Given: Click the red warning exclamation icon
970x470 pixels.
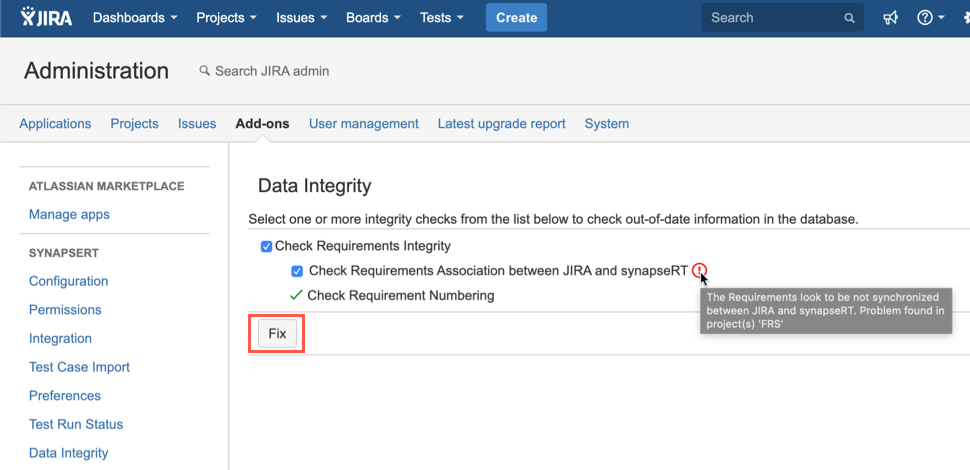Looking at the screenshot, I should [x=699, y=270].
